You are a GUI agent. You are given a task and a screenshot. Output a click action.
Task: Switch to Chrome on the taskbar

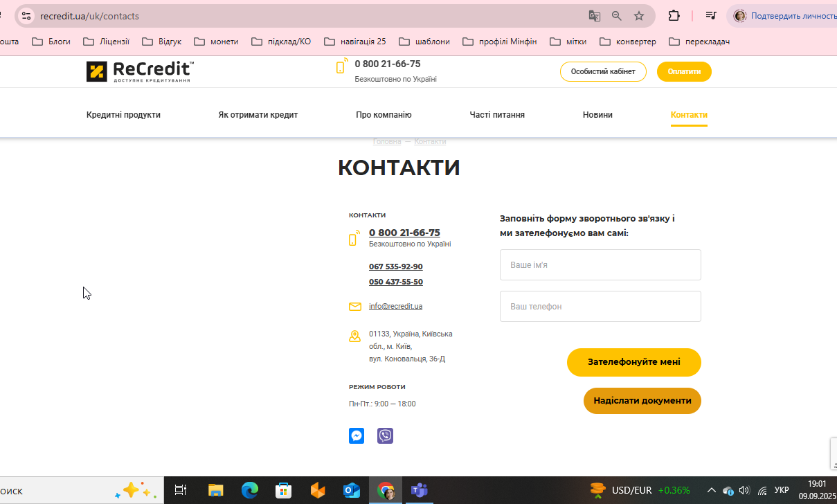click(386, 490)
